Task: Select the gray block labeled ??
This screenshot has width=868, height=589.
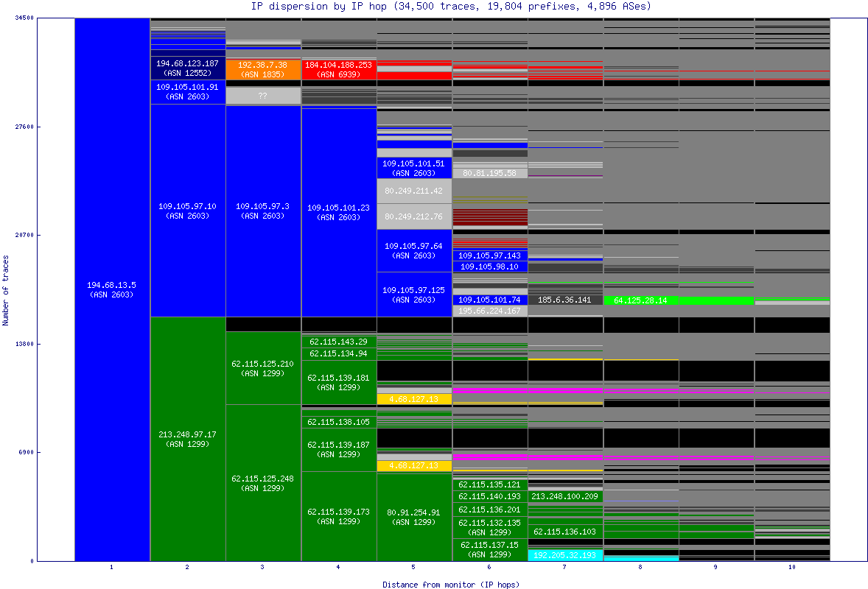Action: pyautogui.click(x=263, y=95)
